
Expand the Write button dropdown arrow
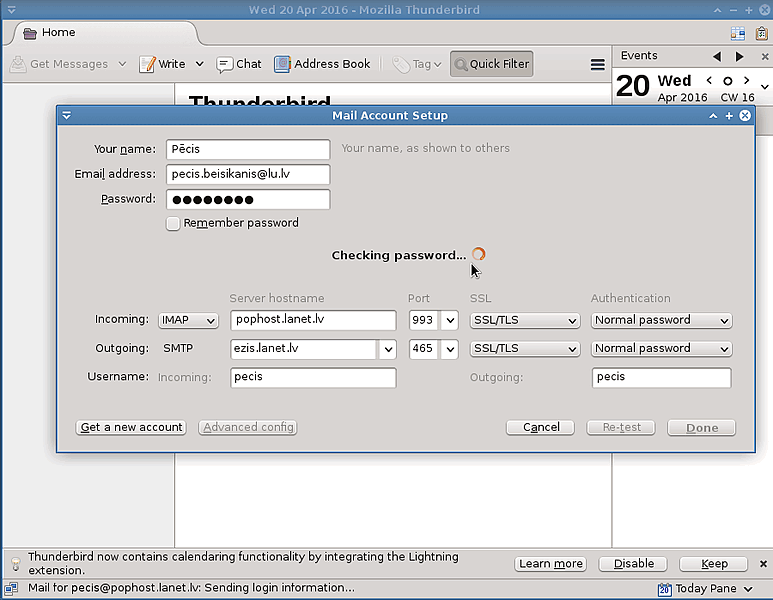(200, 64)
